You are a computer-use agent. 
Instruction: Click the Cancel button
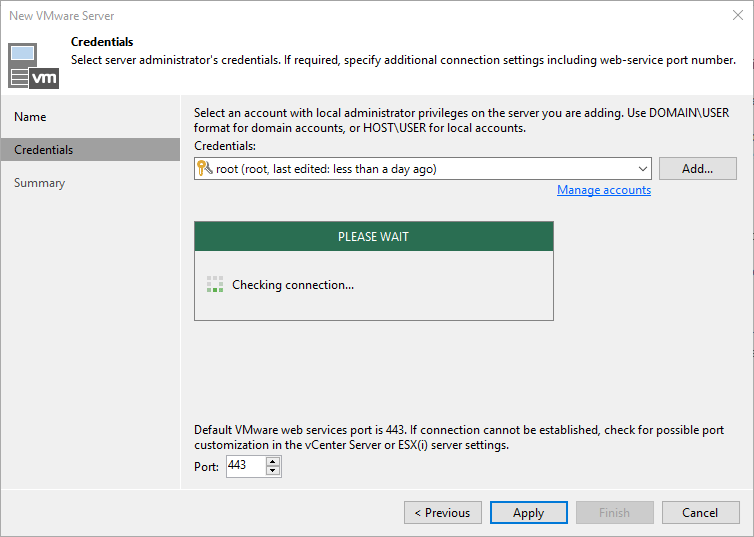tap(700, 512)
